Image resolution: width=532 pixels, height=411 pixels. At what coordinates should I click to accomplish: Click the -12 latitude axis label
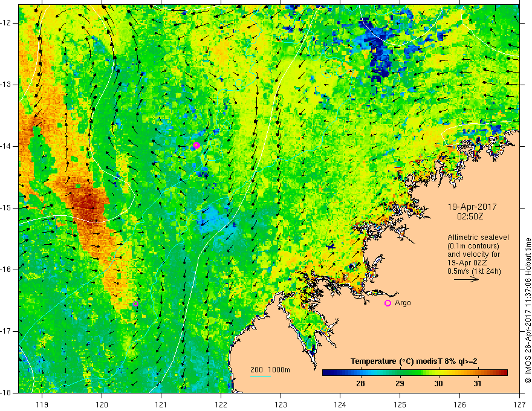(7, 23)
